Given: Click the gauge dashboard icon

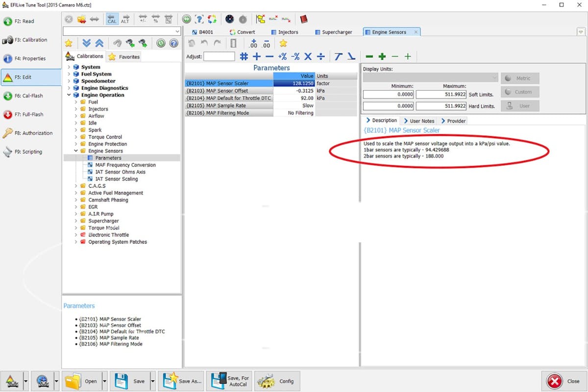Looking at the screenshot, I should point(229,19).
